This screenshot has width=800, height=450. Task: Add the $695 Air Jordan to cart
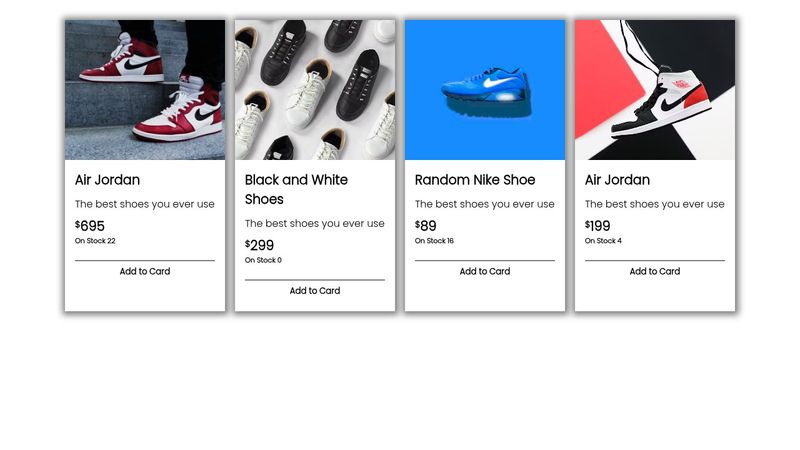click(x=145, y=271)
